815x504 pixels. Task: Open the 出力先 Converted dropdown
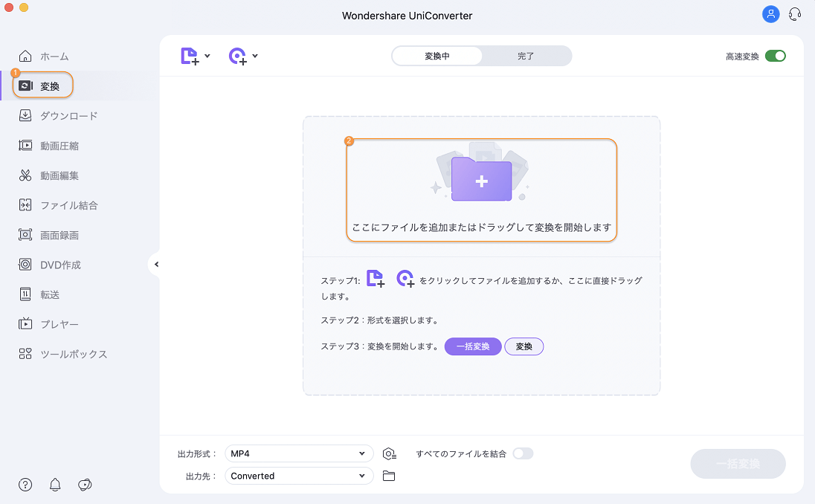coord(299,476)
